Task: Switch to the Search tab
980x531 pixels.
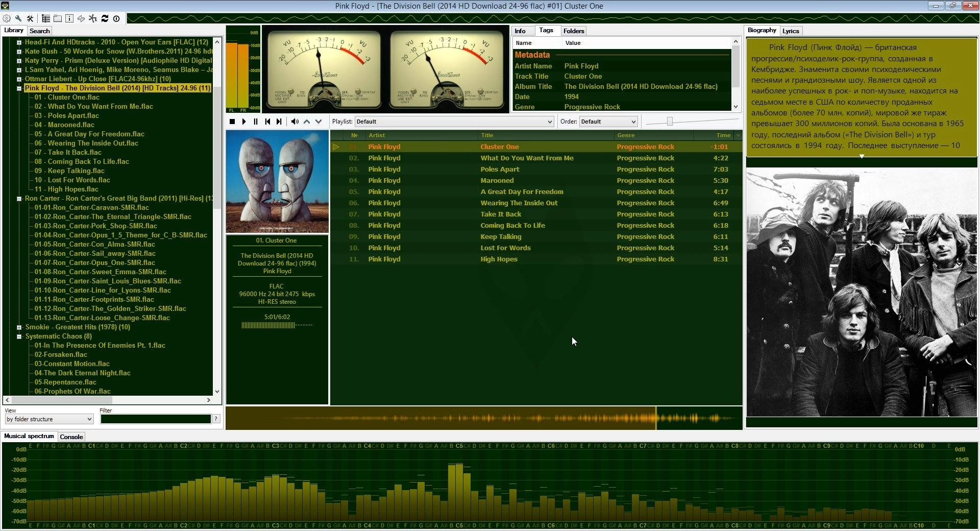Action: 39,31
